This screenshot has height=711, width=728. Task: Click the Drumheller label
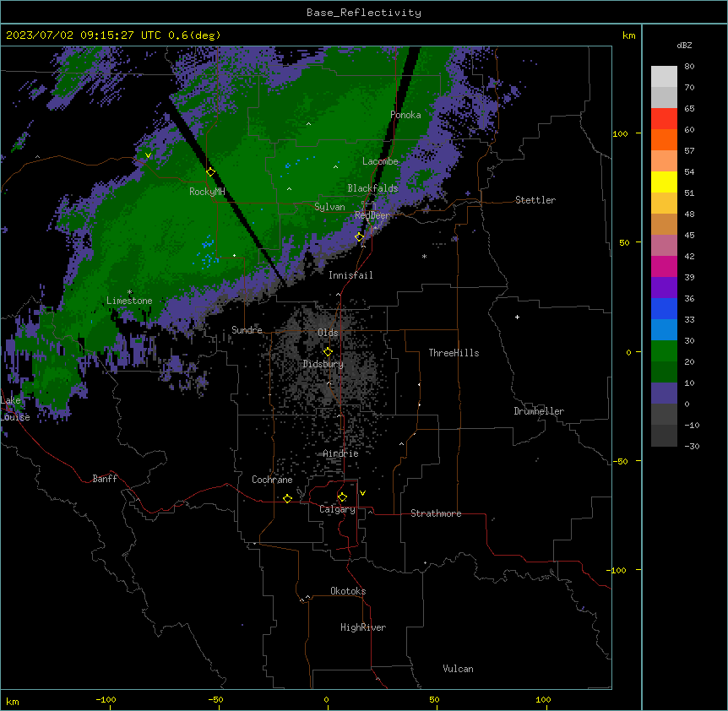coord(539,411)
